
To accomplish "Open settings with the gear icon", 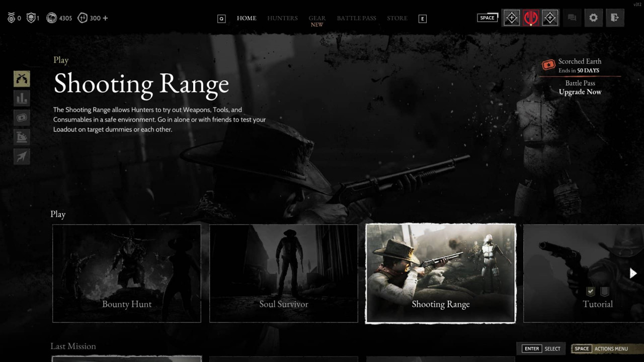I will [593, 18].
